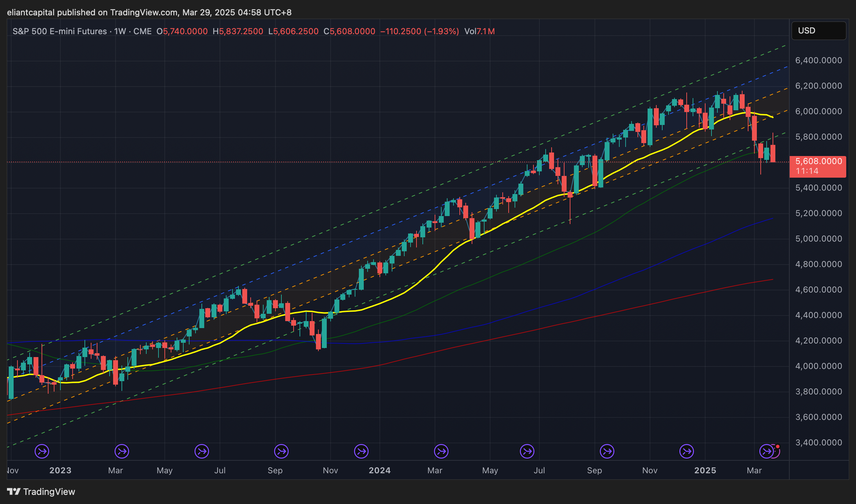Click rollover marker just before 2024 label
The height and width of the screenshot is (504, 856).
pyautogui.click(x=361, y=451)
